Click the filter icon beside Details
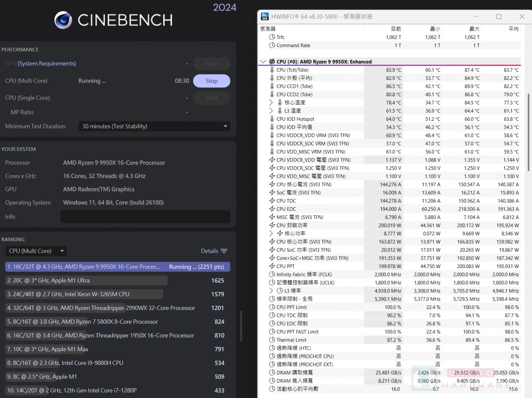532x398 pixels. tap(224, 251)
